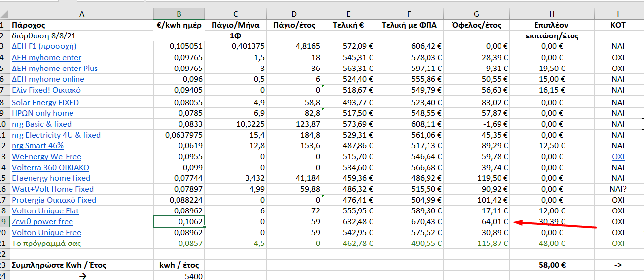
Task: Select the bold cell 58,00 €
Action: [x=552, y=265]
